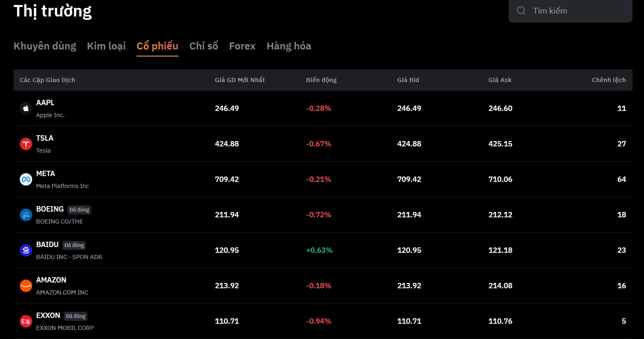Go to the Forex tab
Viewport: 644px width, 339px height.
click(242, 46)
